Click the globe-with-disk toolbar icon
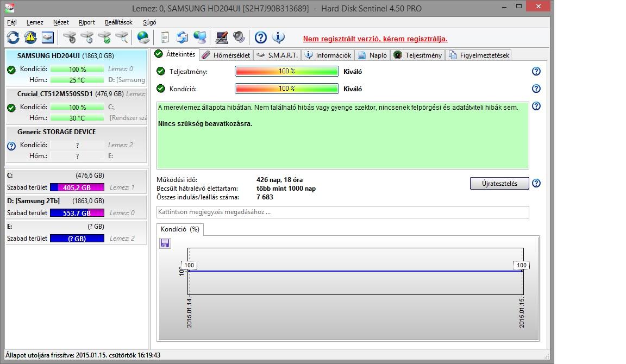This screenshot has width=626, height=364. 143,38
